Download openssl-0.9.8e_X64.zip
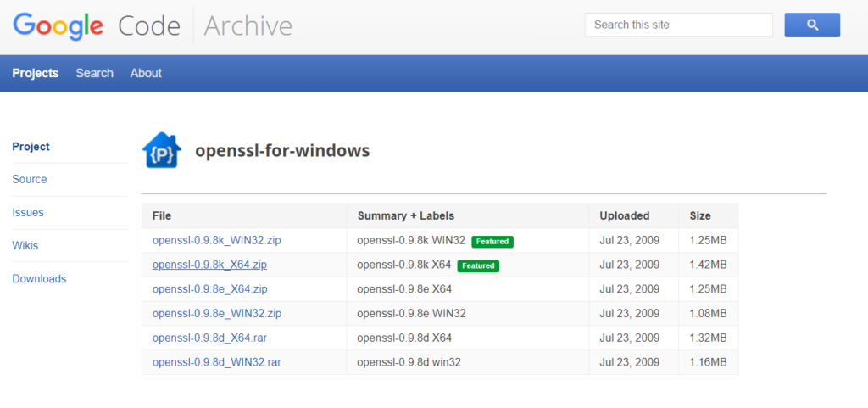Screen dimensions: 868x408 click(210, 289)
